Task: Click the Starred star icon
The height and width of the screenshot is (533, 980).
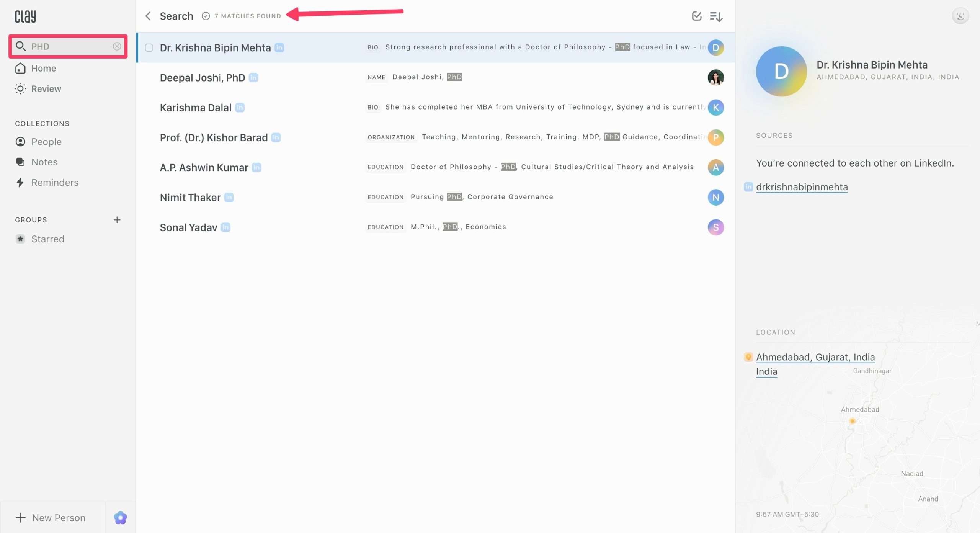Action: pos(20,239)
